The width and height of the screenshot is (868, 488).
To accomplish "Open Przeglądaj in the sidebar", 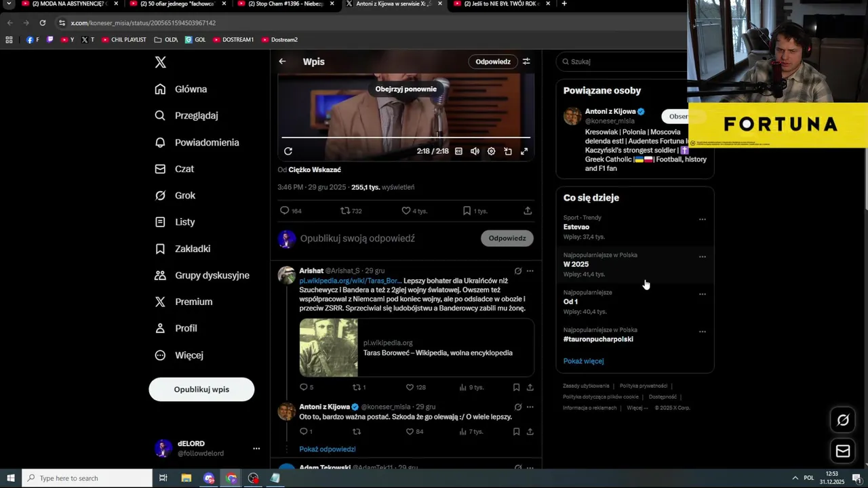I will pos(186,116).
